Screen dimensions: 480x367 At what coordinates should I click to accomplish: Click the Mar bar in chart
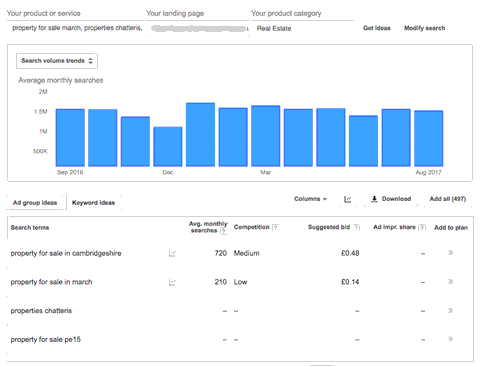click(265, 136)
